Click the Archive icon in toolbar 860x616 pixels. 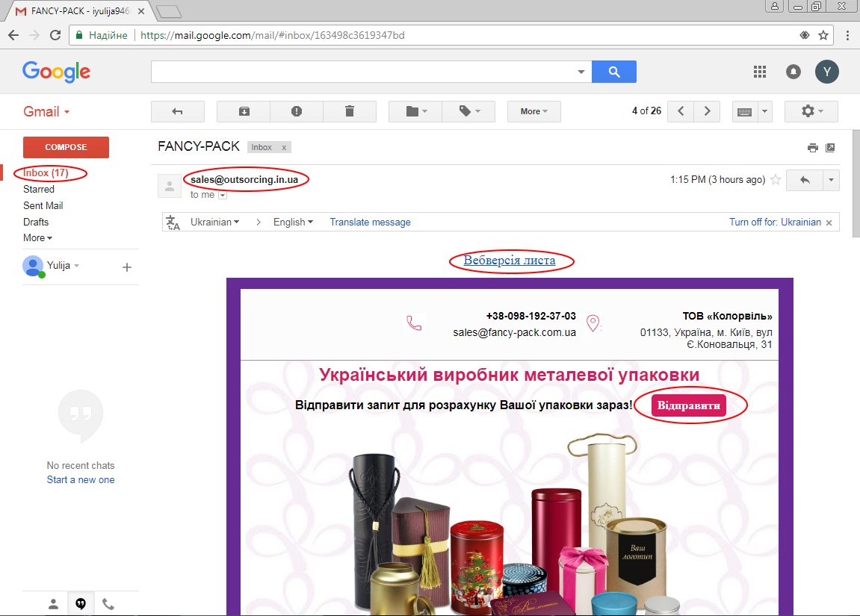tap(244, 111)
